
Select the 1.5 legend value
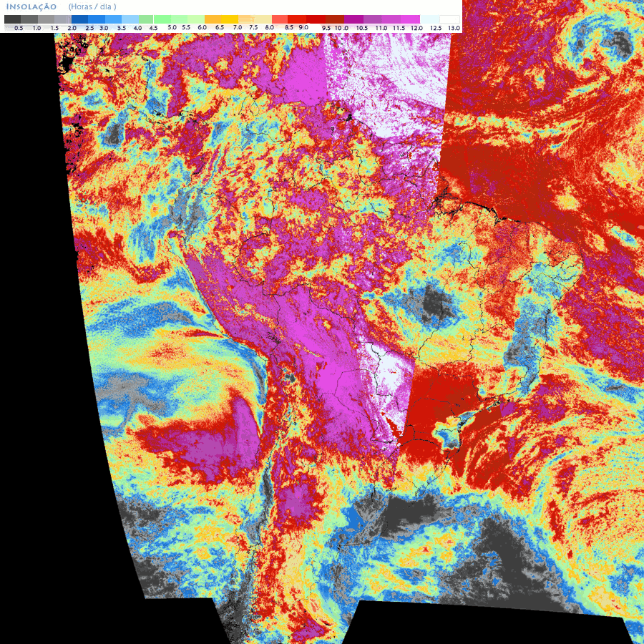point(54,28)
